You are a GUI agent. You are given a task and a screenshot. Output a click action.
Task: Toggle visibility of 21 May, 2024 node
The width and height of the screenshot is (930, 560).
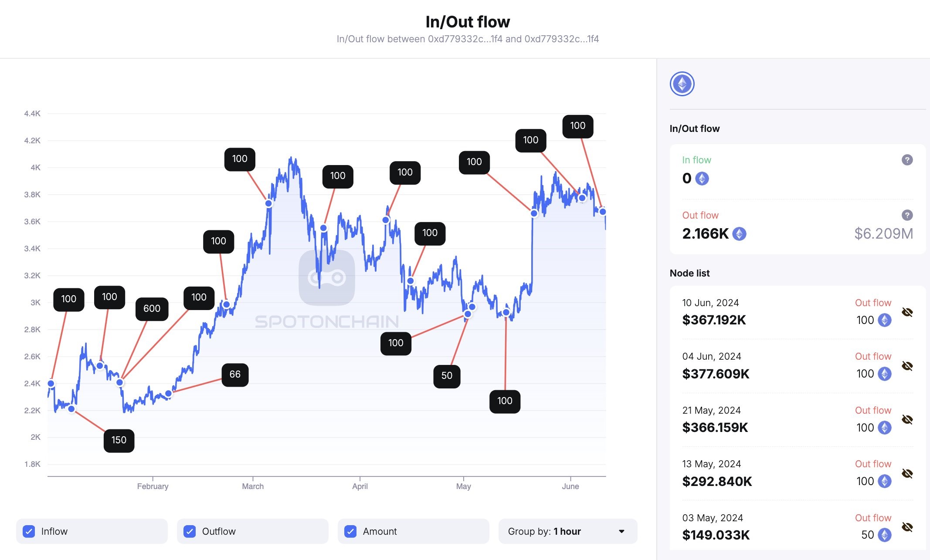coord(907,420)
